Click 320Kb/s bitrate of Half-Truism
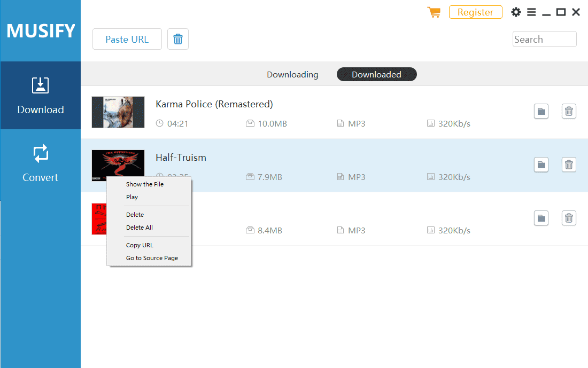 click(x=454, y=177)
